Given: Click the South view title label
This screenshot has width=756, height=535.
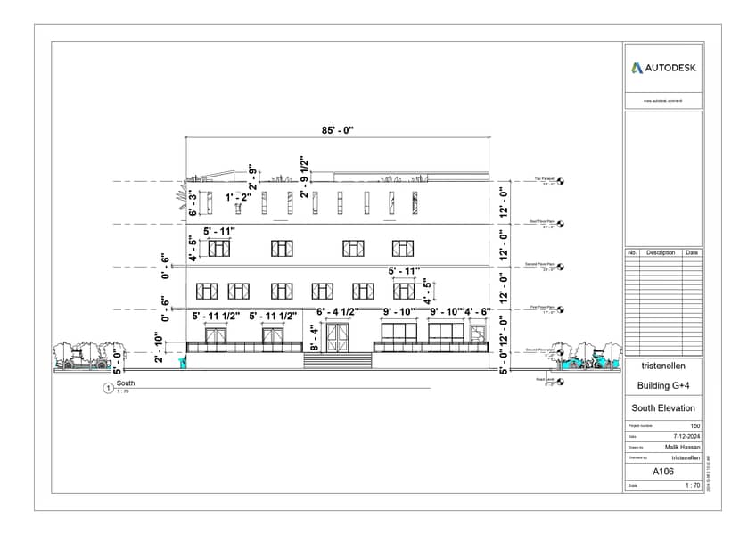Looking at the screenshot, I should (x=125, y=383).
